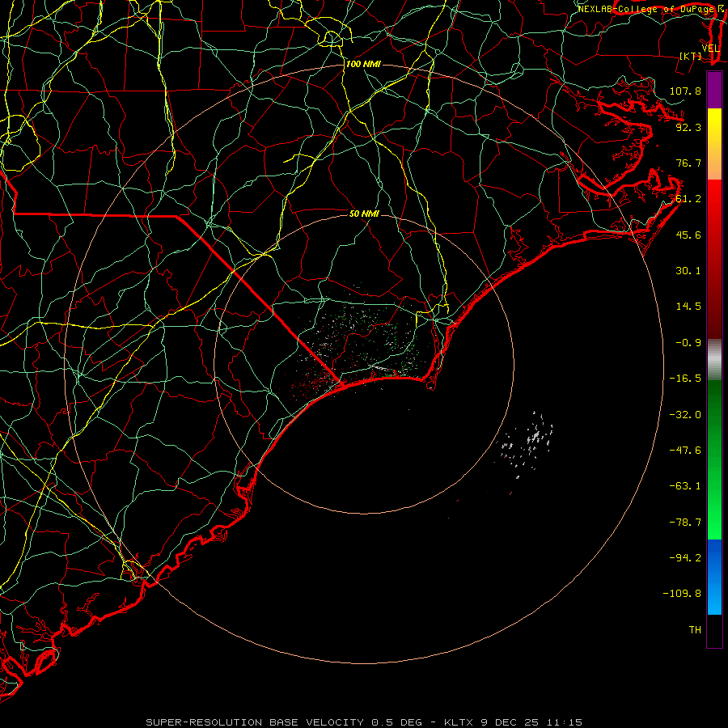Click the 76.7 legend value
728x728 pixels.
click(688, 163)
